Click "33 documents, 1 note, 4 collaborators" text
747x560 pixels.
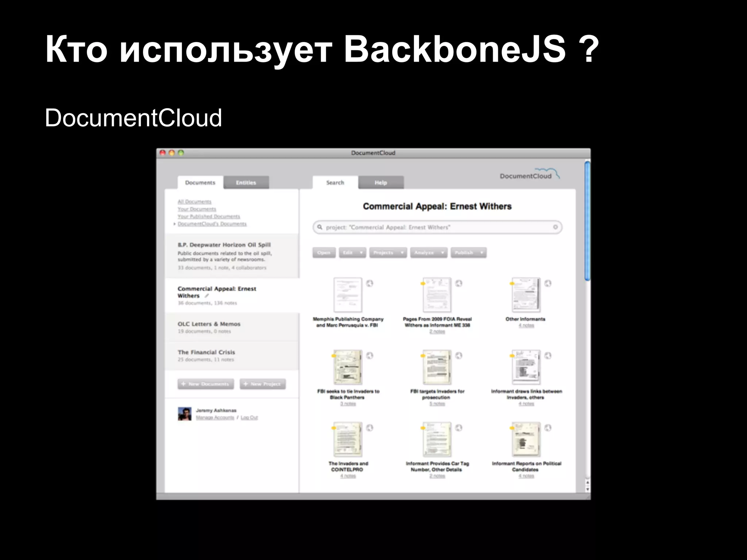point(222,268)
